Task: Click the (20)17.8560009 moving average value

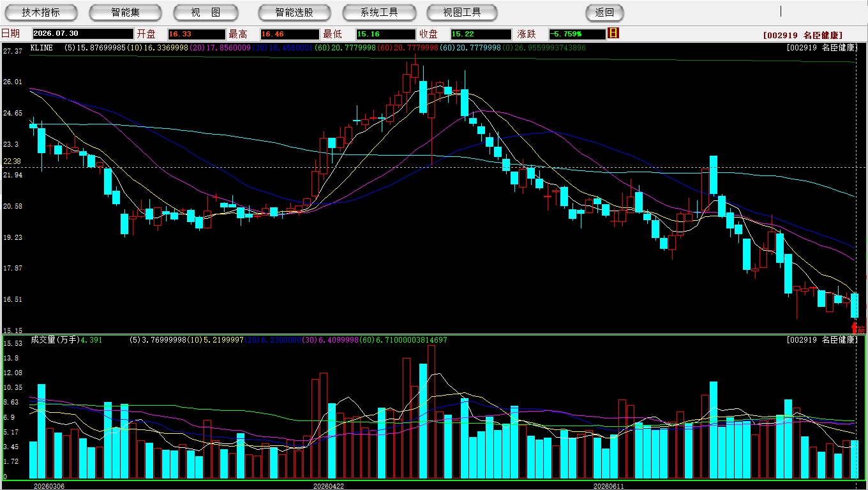Action: [x=220, y=48]
